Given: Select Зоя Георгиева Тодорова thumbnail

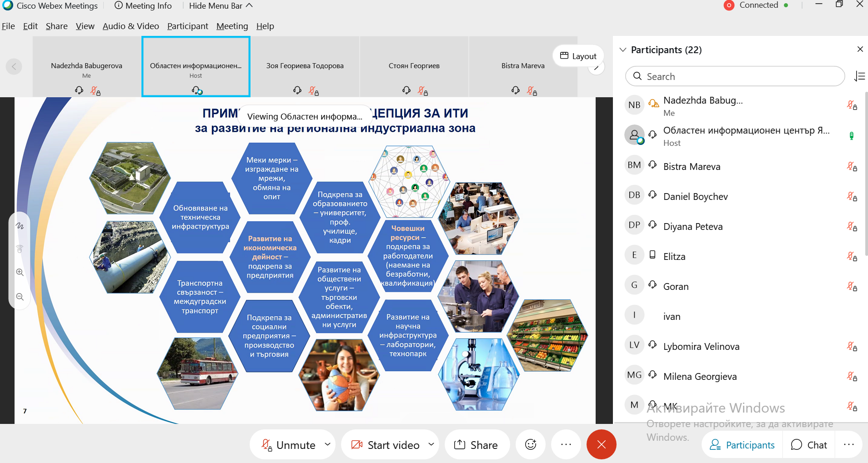Looking at the screenshot, I should (x=305, y=66).
